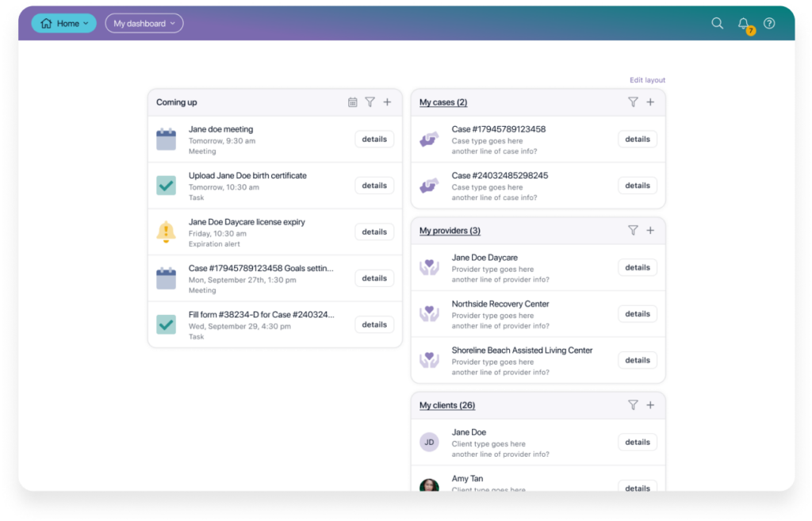This screenshot has height=521, width=812.
Task: Select 'Northside Recovery Center' provider name
Action: coord(500,304)
